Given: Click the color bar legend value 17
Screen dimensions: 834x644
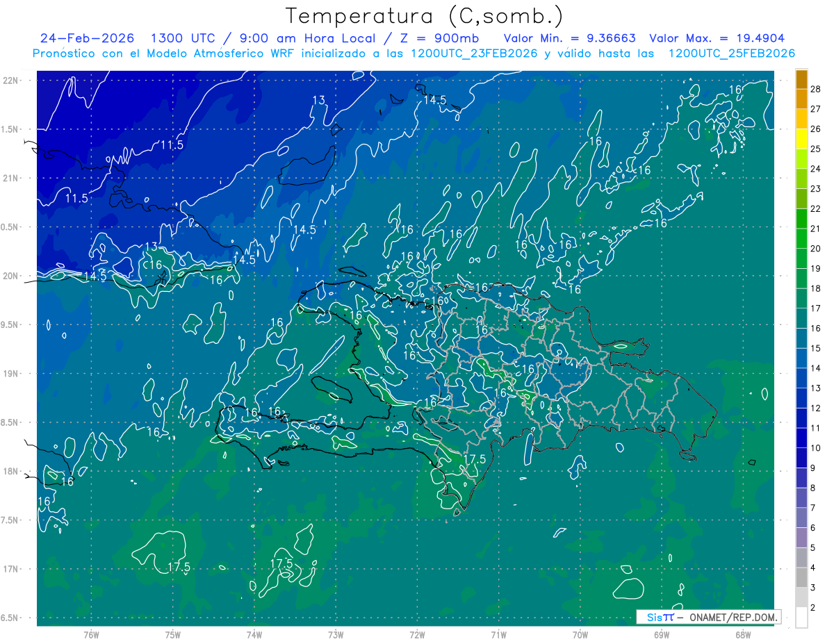Looking at the screenshot, I should pyautogui.click(x=816, y=308).
